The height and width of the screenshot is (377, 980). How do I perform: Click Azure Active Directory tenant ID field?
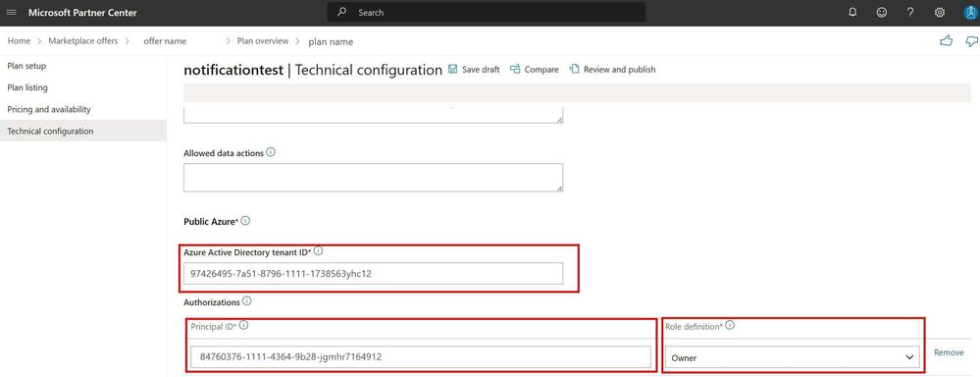[373, 273]
